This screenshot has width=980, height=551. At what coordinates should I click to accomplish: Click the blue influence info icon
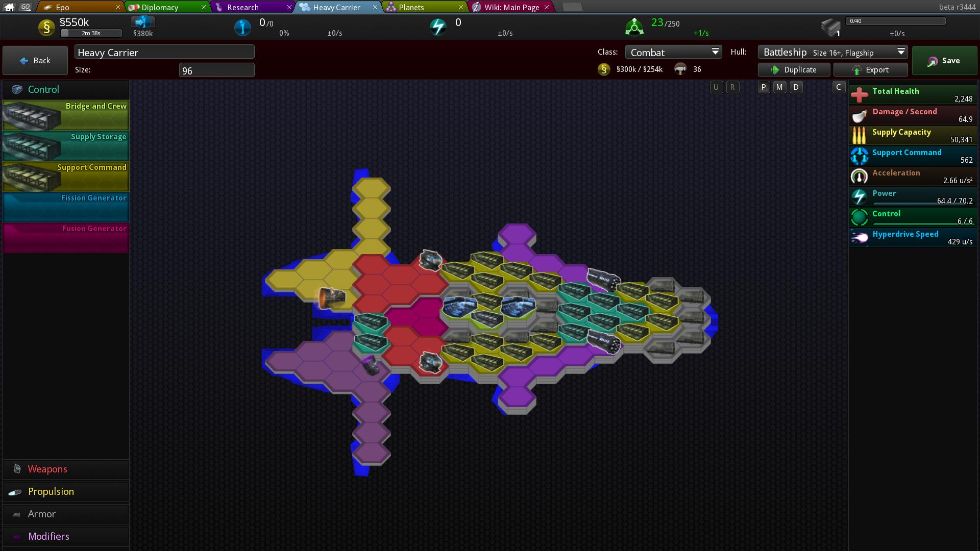tap(242, 27)
